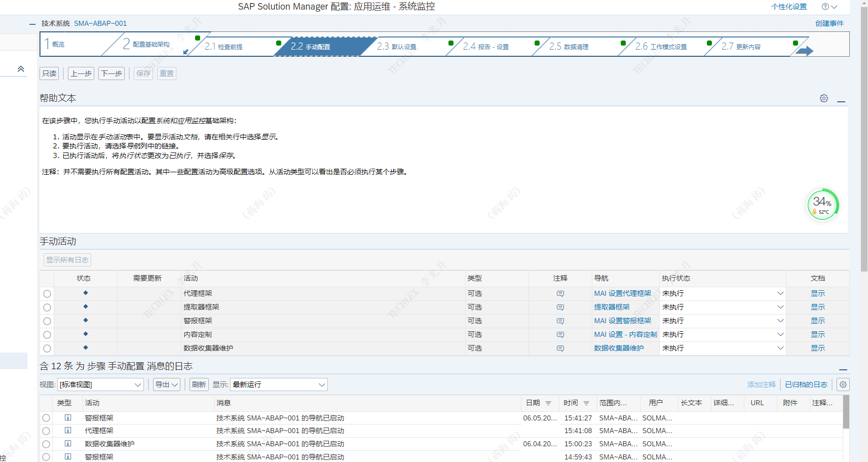The width and height of the screenshot is (868, 462).
Task: Select radio button for 警报框架 activity
Action: click(47, 321)
